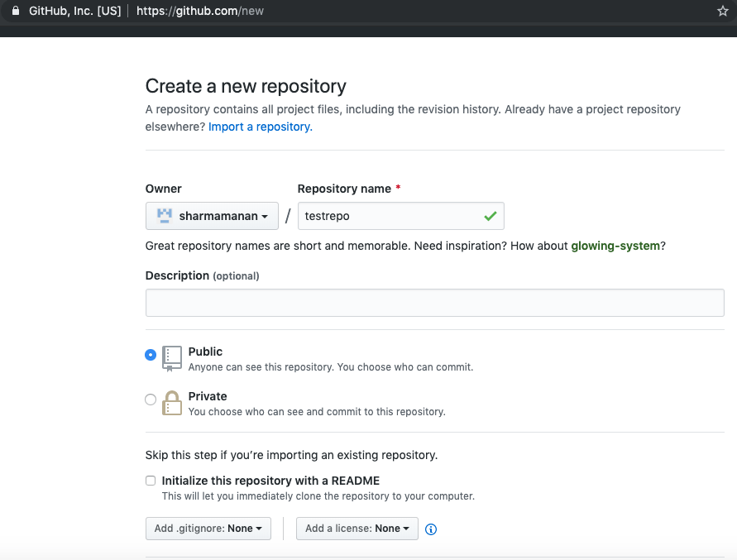Open the license info circle icon
737x560 pixels.
431,529
